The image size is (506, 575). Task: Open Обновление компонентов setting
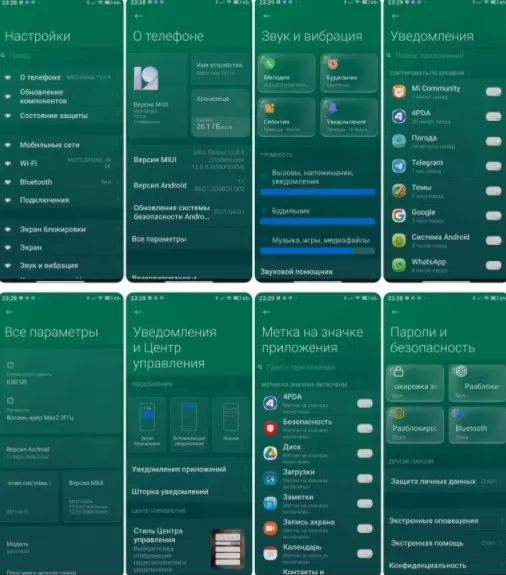coord(62,96)
